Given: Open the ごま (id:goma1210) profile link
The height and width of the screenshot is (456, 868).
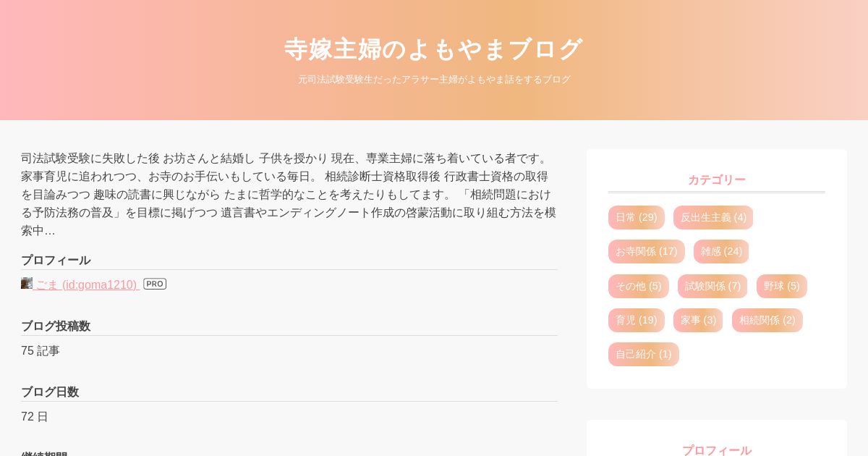Looking at the screenshot, I should (x=86, y=284).
